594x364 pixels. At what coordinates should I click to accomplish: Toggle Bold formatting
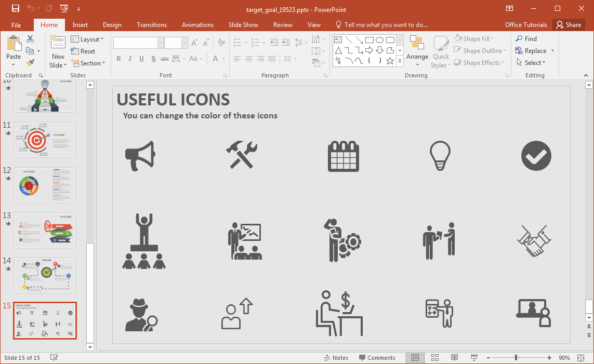[x=118, y=59]
